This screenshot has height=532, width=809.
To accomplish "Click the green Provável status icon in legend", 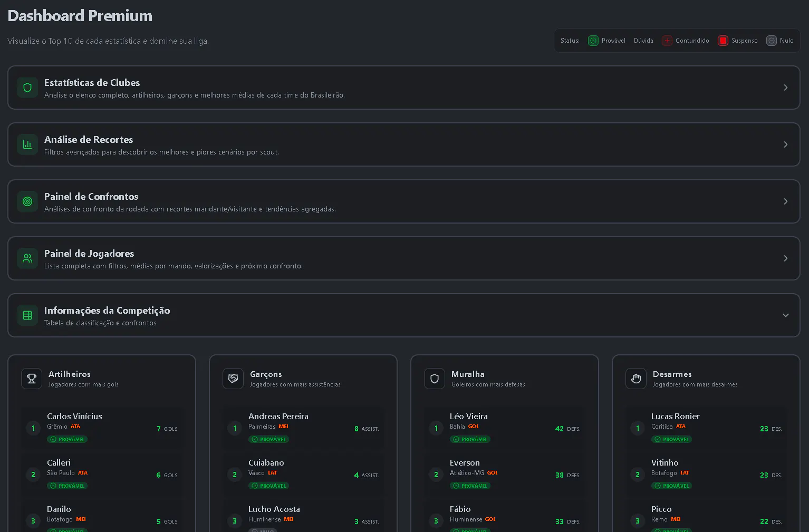I will click(593, 41).
